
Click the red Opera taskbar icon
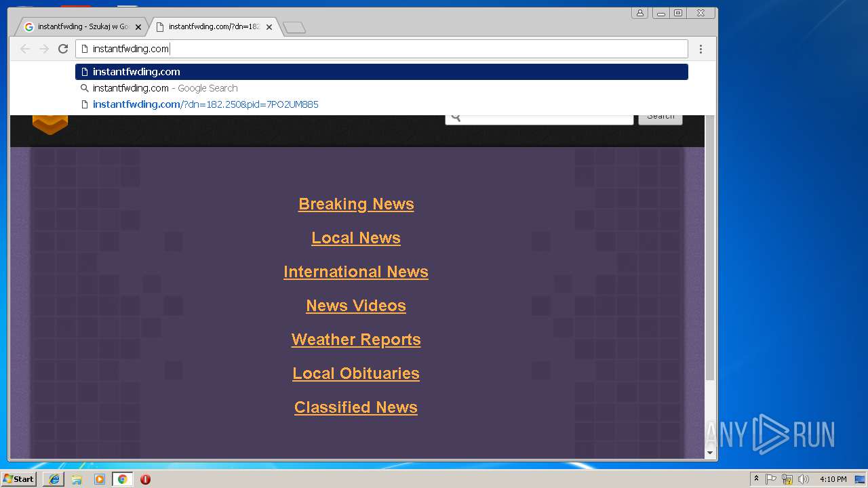(145, 479)
